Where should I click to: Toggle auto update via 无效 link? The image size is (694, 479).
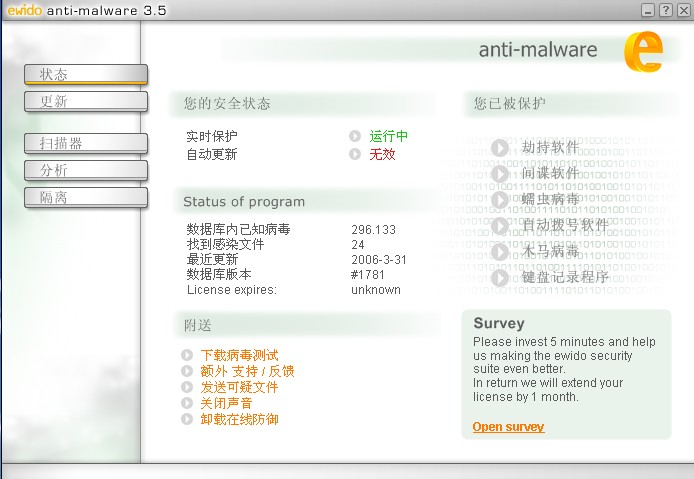(382, 154)
